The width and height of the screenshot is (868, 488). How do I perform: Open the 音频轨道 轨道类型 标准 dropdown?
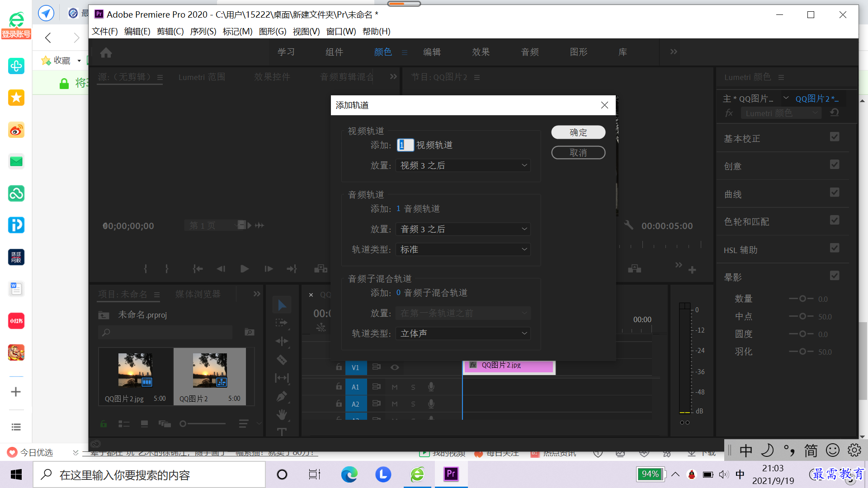(x=463, y=249)
